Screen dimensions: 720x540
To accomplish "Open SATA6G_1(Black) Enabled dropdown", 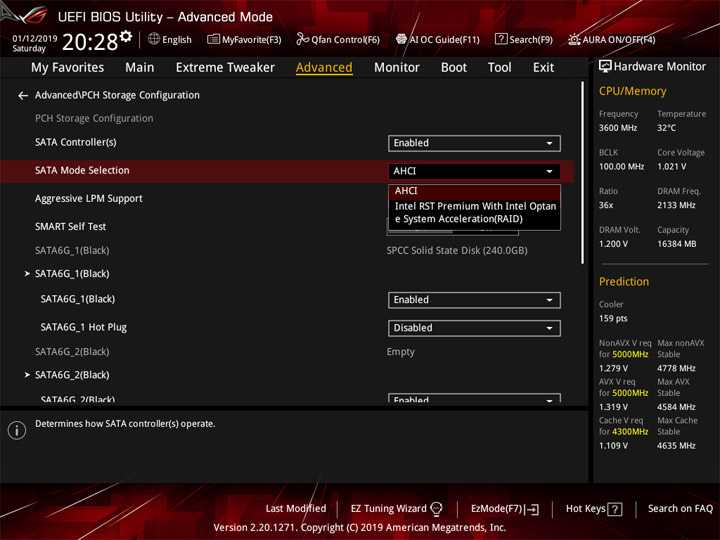I will 474,300.
